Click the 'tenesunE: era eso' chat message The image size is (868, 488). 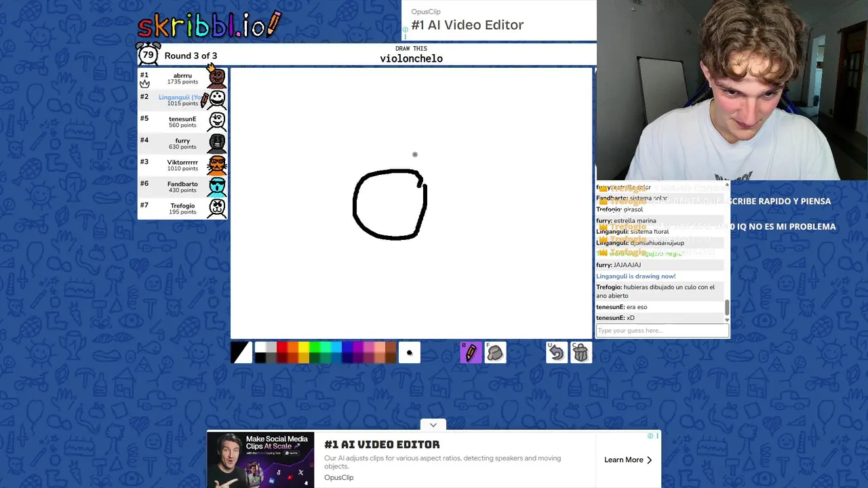click(621, 307)
